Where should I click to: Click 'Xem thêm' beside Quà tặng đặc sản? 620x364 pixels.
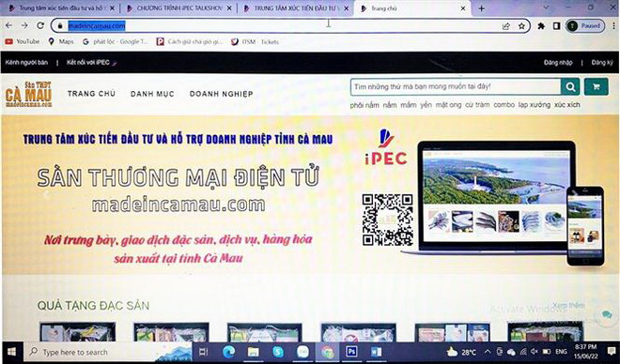568,305
